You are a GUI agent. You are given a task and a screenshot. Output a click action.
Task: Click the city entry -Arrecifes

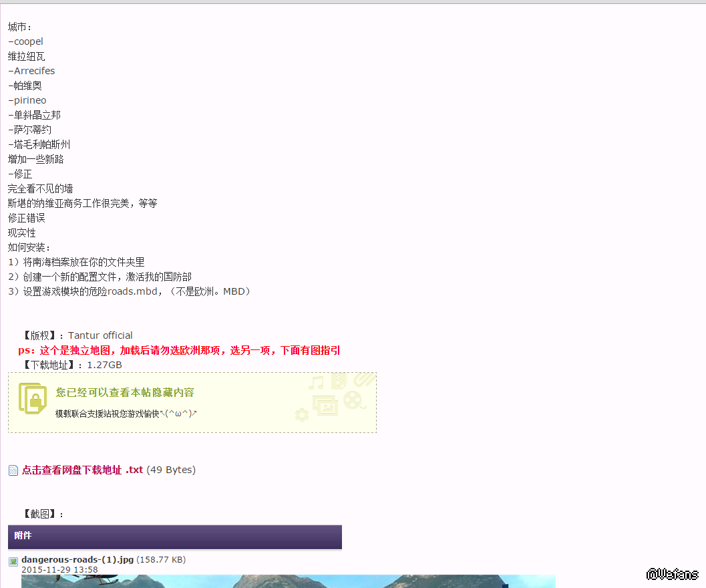tap(31, 71)
